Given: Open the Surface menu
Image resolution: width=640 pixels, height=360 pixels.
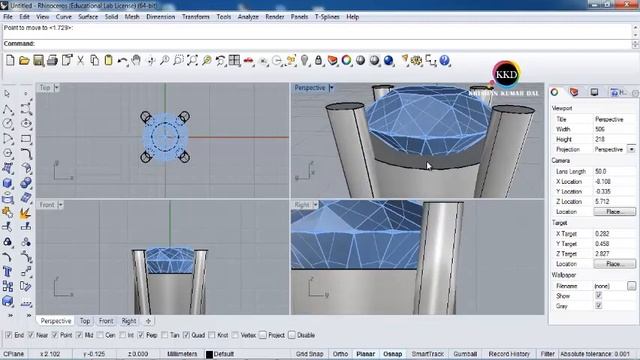Looking at the screenshot, I should (x=88, y=17).
